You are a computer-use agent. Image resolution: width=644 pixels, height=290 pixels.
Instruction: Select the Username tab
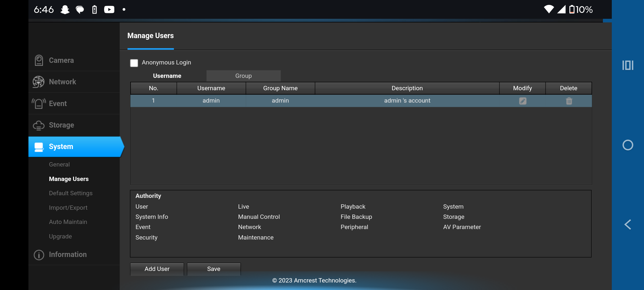[167, 76]
